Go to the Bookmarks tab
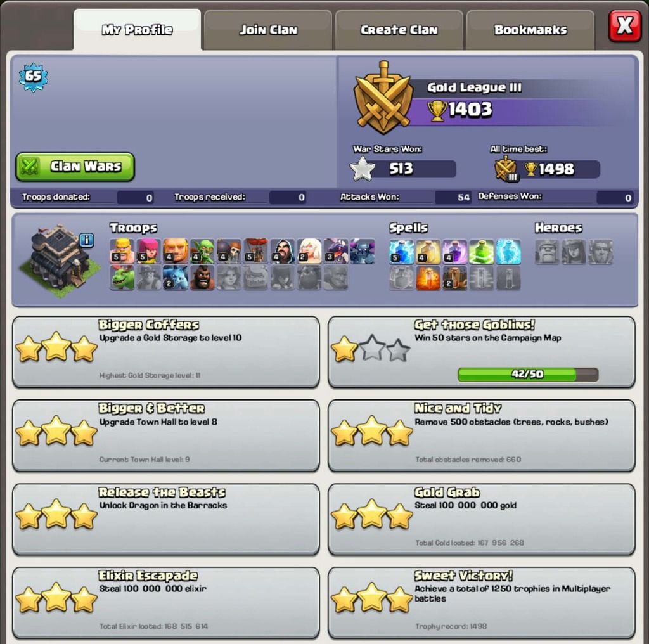The image size is (649, 644). click(530, 30)
